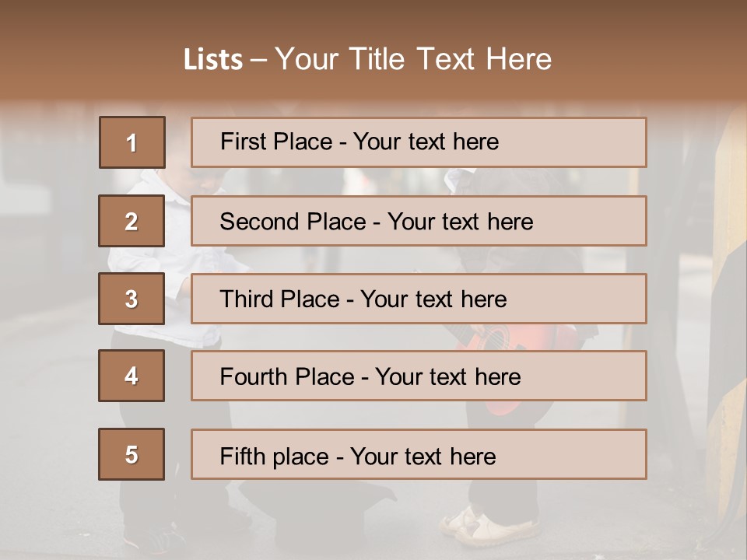Click the brown box numbered 3

tap(132, 299)
